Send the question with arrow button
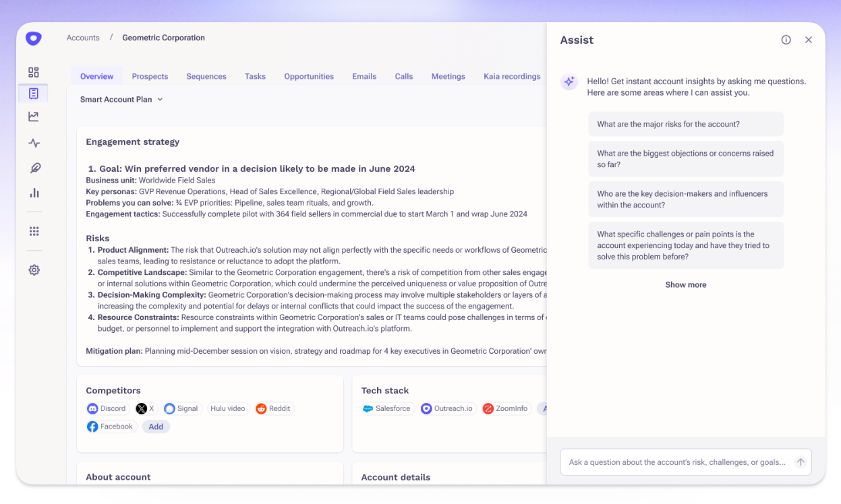841x504 pixels. (x=801, y=462)
